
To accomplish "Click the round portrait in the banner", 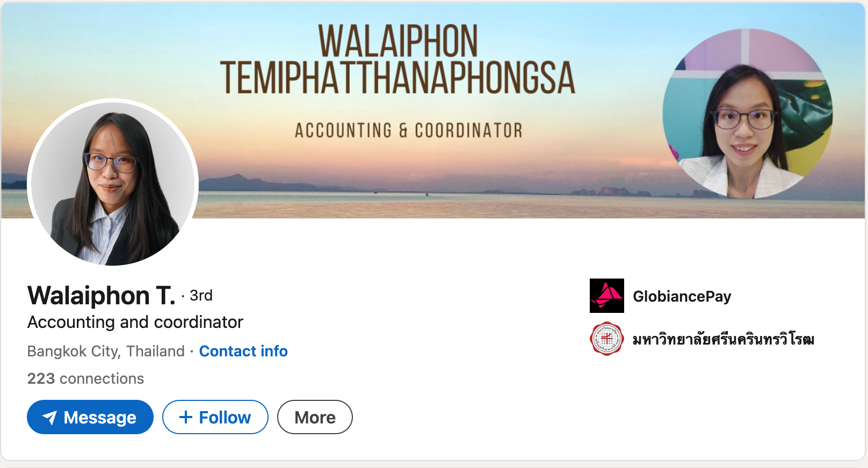I will pos(747,114).
